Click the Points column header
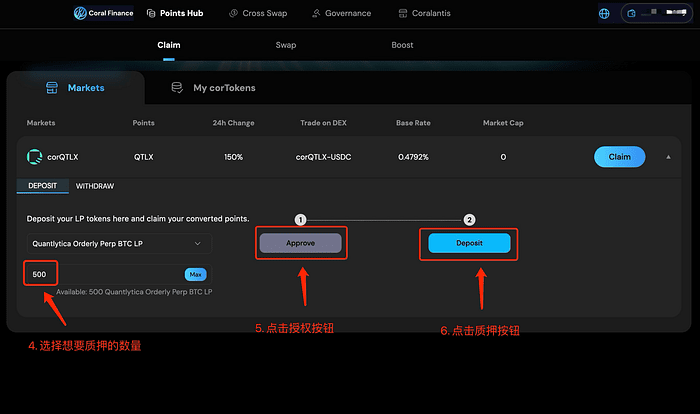This screenshot has height=414, width=700. [143, 123]
